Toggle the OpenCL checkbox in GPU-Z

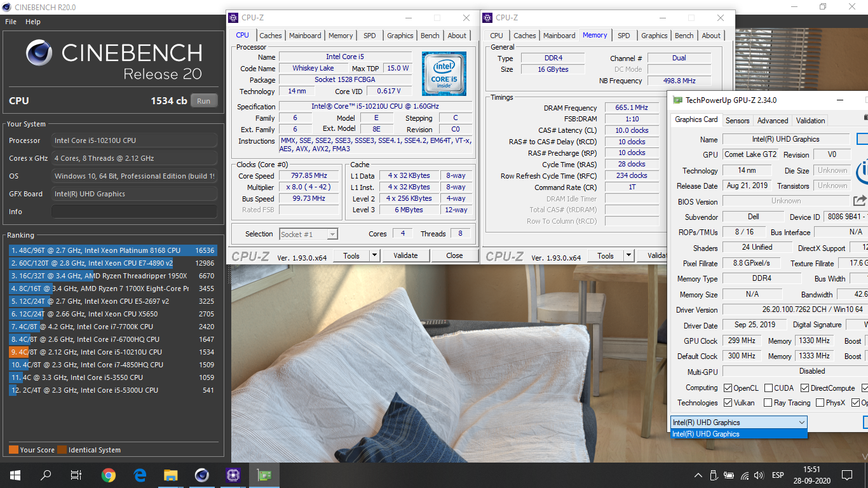click(728, 388)
